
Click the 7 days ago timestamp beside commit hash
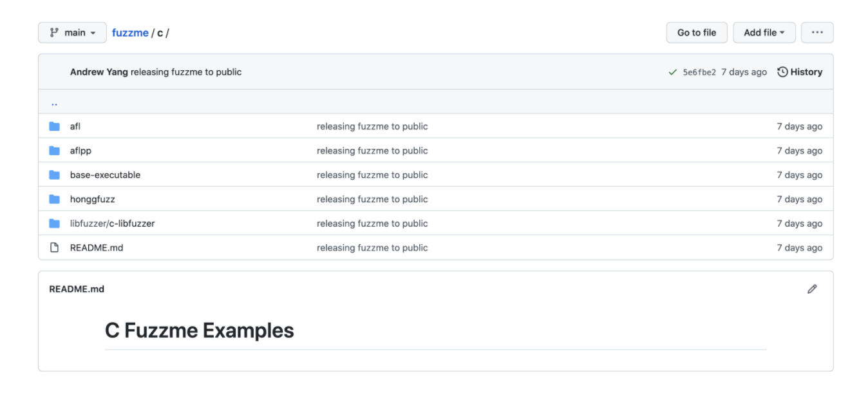744,72
